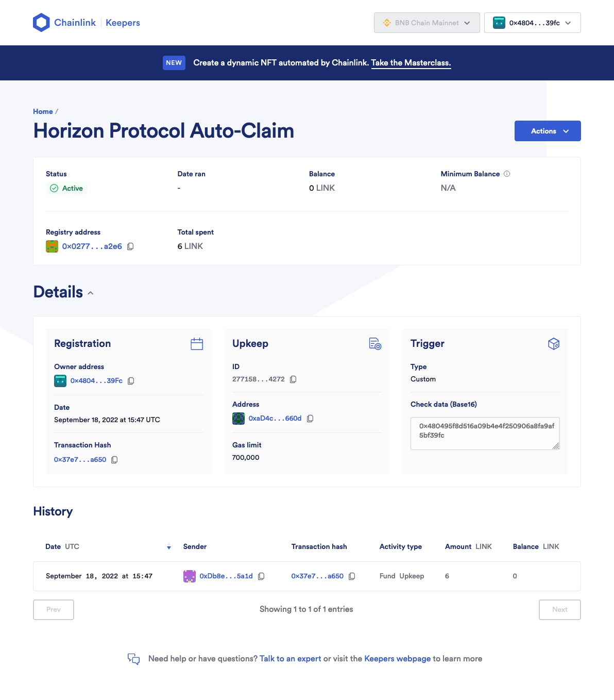Open the wallet account 0x4804...39fc dropdown

coord(532,23)
